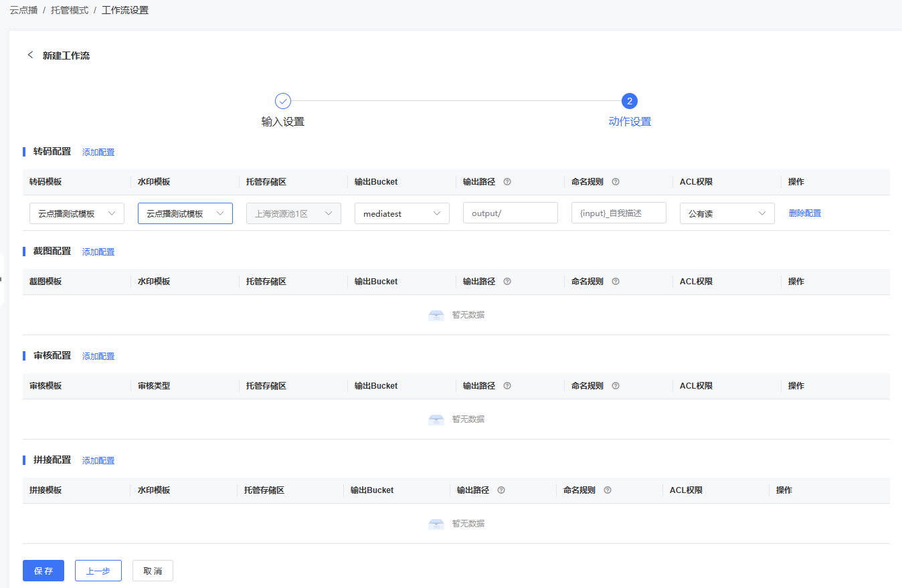Viewport: 902px width, 588px height.
Task: Click the 保存 button
Action: pos(43,571)
